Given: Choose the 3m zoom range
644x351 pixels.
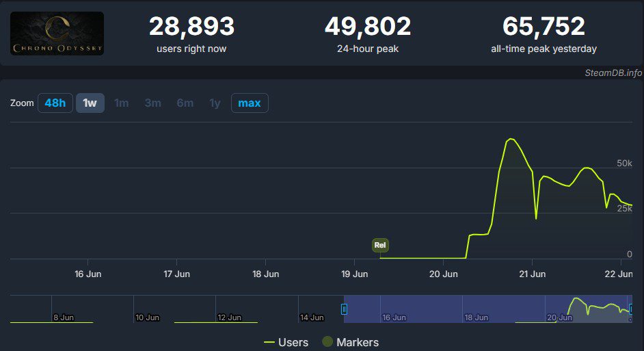Looking at the screenshot, I should pyautogui.click(x=152, y=103).
